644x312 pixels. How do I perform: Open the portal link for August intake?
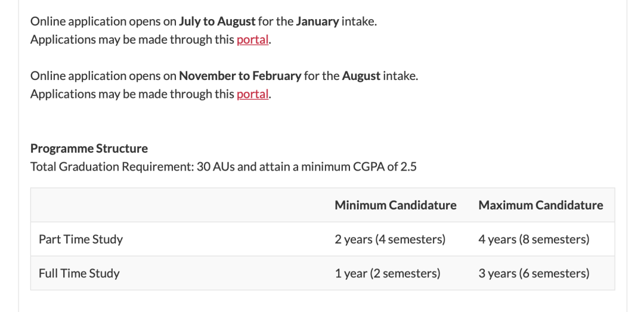click(253, 94)
